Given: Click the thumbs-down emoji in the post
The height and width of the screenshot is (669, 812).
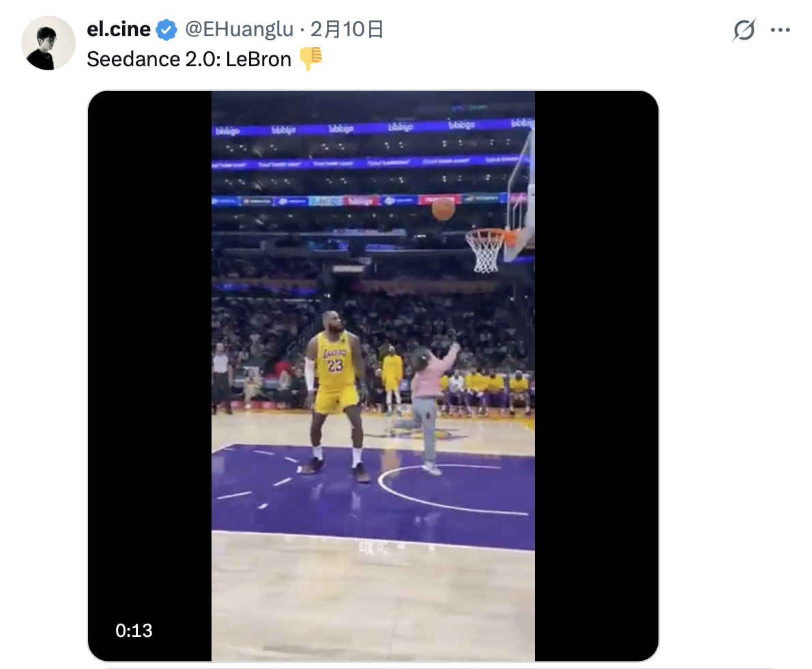Looking at the screenshot, I should (x=310, y=59).
